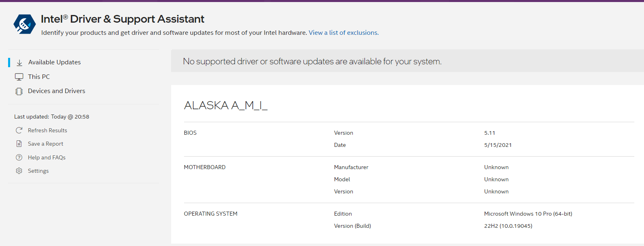Click the Refresh Results text link
This screenshot has width=644, height=246.
tap(47, 130)
